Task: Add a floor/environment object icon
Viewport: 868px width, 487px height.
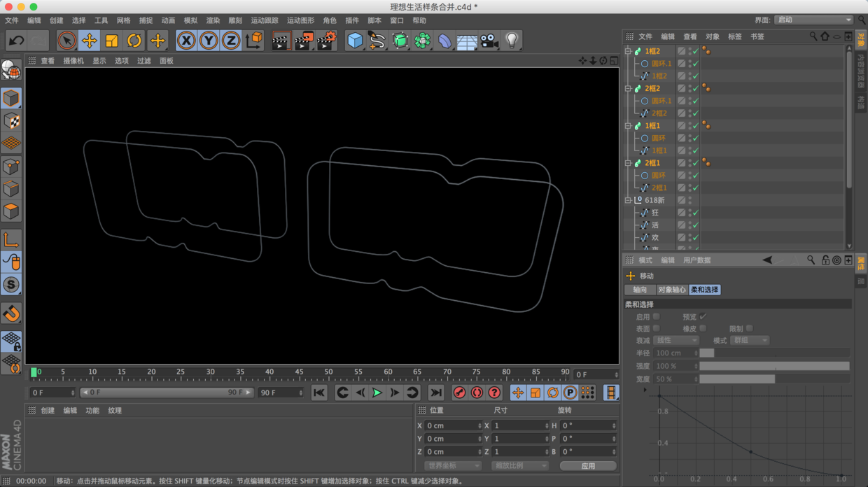Action: [467, 41]
